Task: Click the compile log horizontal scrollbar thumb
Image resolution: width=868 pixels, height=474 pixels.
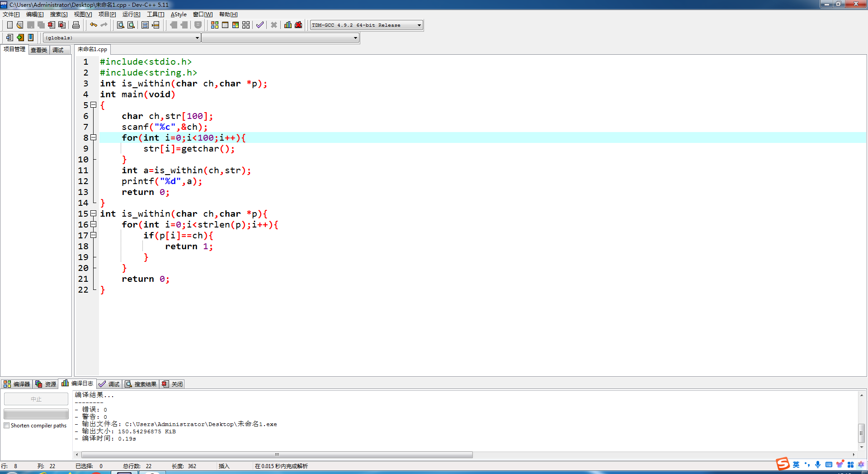Action: [x=277, y=455]
